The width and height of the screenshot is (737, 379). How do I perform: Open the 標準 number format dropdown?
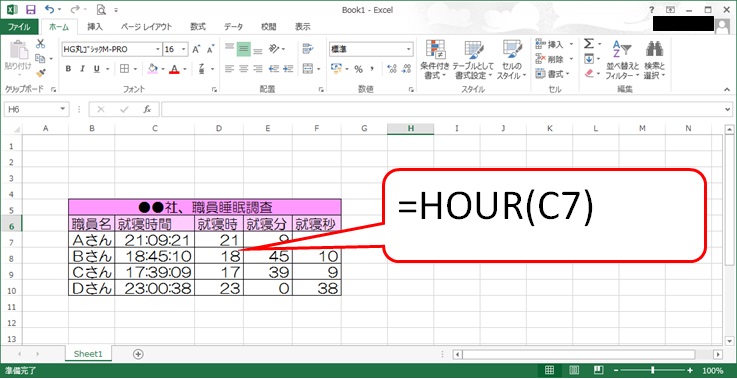[x=408, y=49]
